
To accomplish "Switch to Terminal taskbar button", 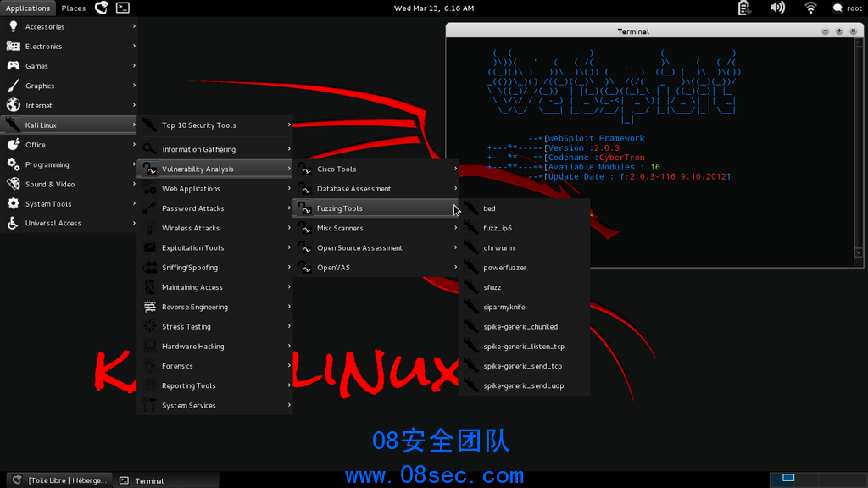I will click(167, 480).
